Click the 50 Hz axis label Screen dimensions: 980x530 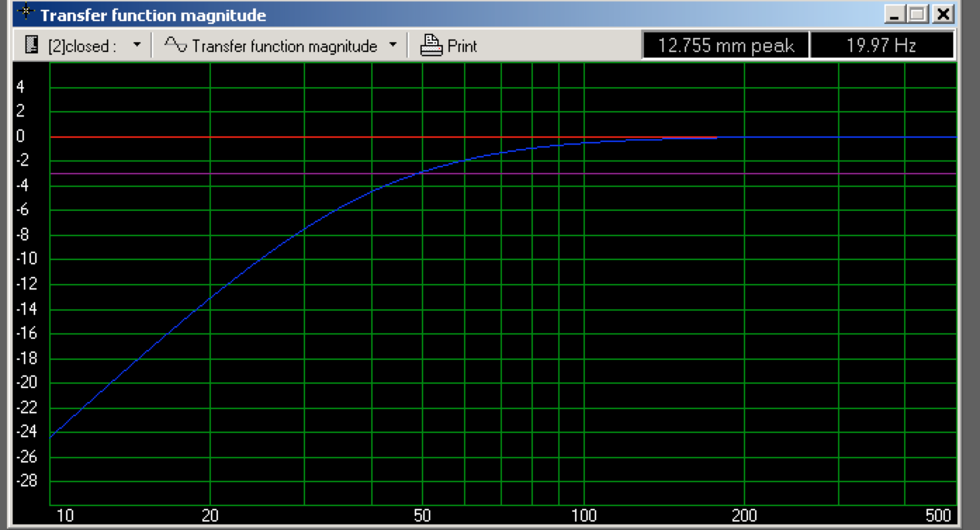click(x=423, y=516)
